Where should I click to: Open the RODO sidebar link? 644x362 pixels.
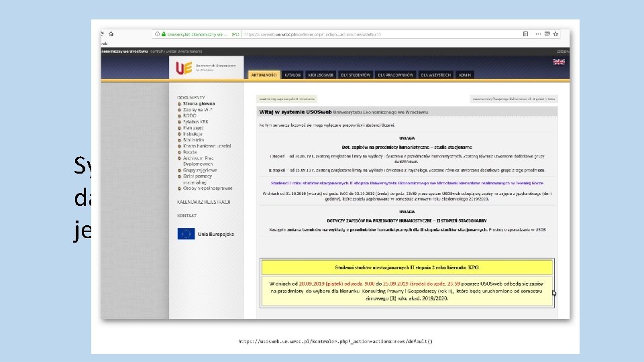coord(190,116)
